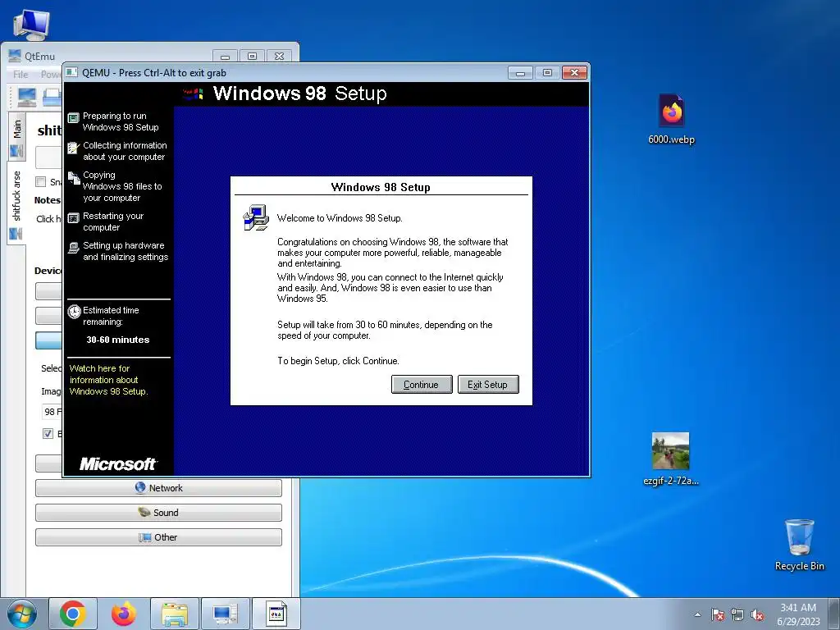
Task: Open Windows Explorer from taskbar
Action: [175, 614]
